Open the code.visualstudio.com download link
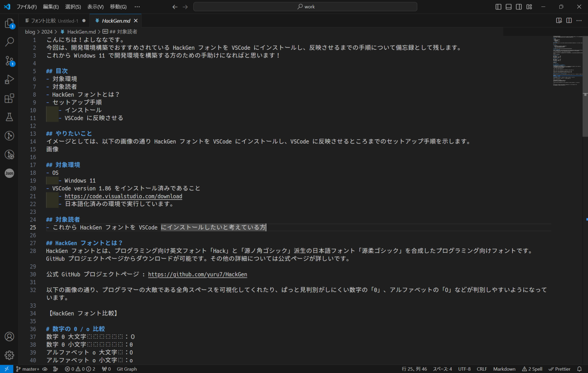The height and width of the screenshot is (373, 588). [123, 196]
